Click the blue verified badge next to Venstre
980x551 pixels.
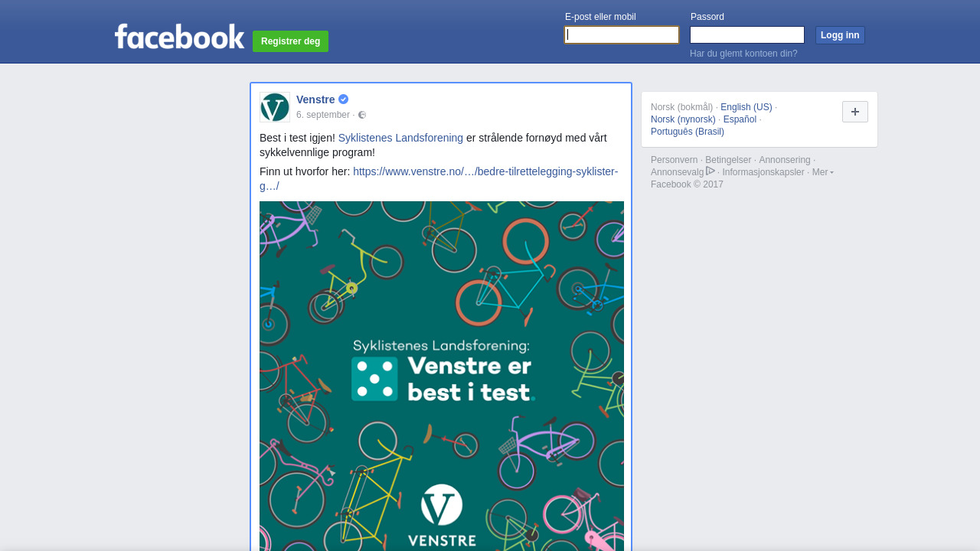[x=344, y=99]
